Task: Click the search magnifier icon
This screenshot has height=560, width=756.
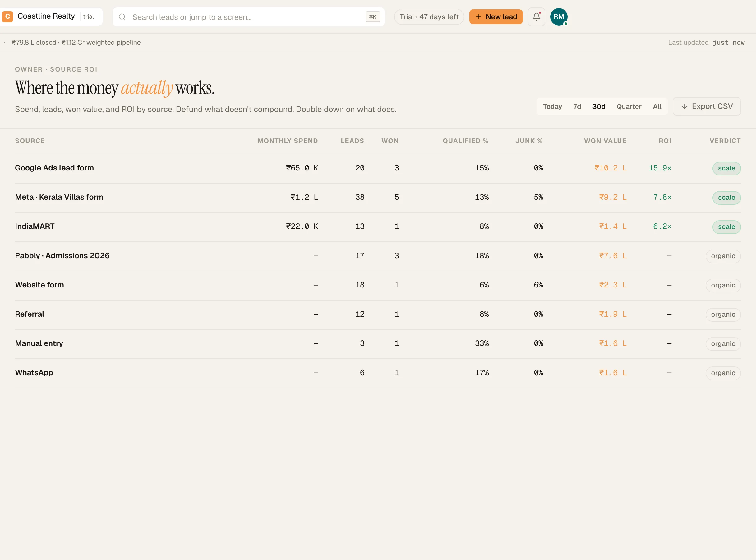Action: (x=122, y=17)
